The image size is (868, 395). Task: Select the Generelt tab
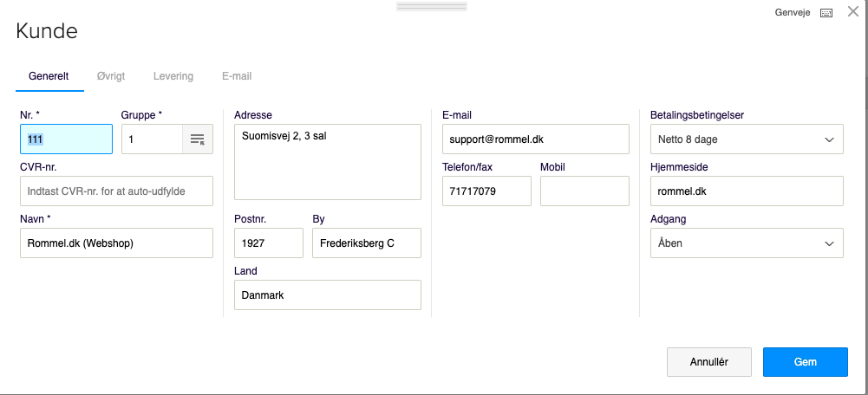49,76
